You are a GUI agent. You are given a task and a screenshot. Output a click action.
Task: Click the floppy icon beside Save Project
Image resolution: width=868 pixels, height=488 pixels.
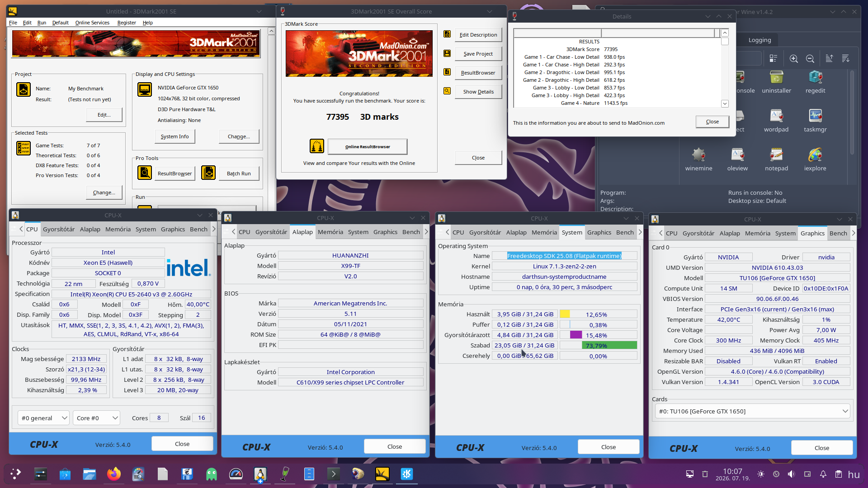tap(447, 53)
